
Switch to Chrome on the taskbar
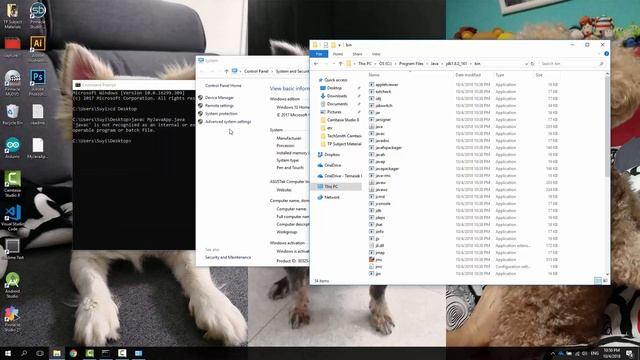click(x=73, y=353)
